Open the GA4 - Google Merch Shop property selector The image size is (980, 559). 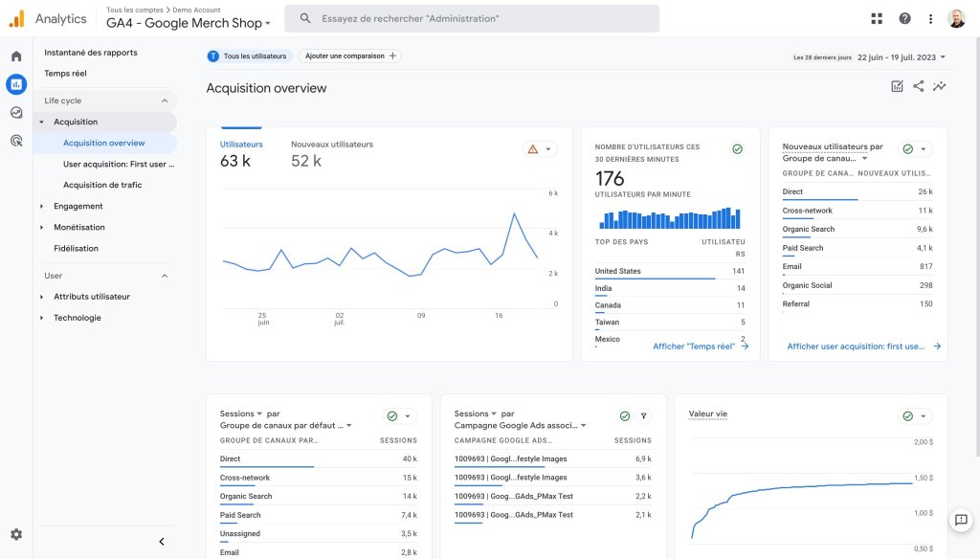pyautogui.click(x=189, y=23)
